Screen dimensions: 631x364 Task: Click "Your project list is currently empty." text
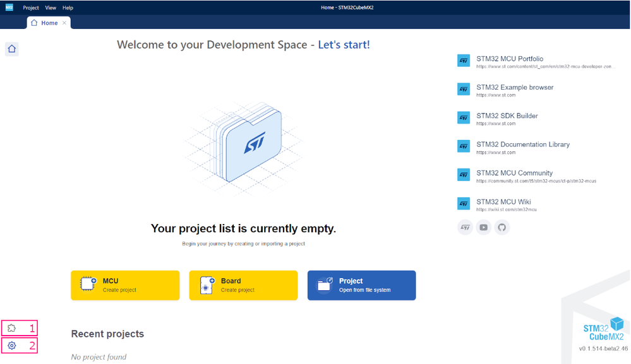[x=243, y=228]
